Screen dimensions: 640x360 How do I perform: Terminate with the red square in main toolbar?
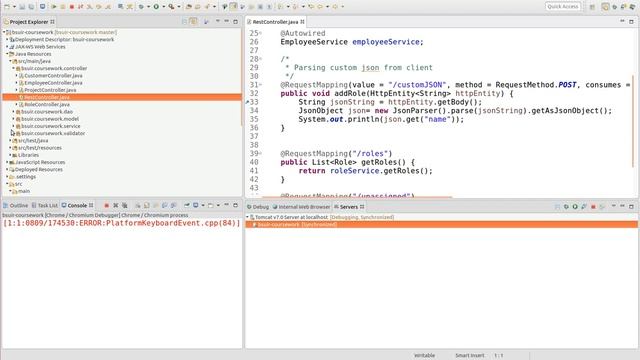(71, 7)
